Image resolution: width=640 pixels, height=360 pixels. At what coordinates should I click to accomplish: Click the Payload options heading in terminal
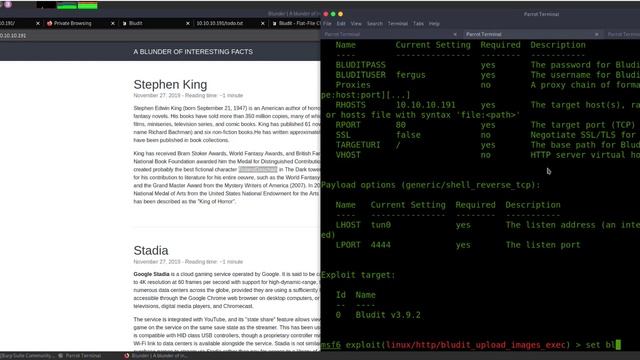pyautogui.click(x=431, y=185)
